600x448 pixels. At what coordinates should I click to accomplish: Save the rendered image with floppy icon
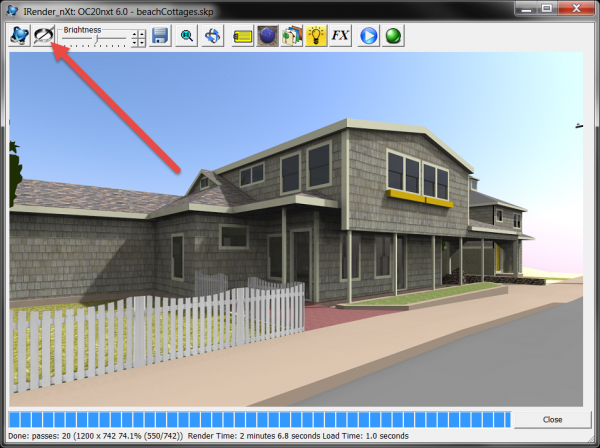[x=159, y=37]
